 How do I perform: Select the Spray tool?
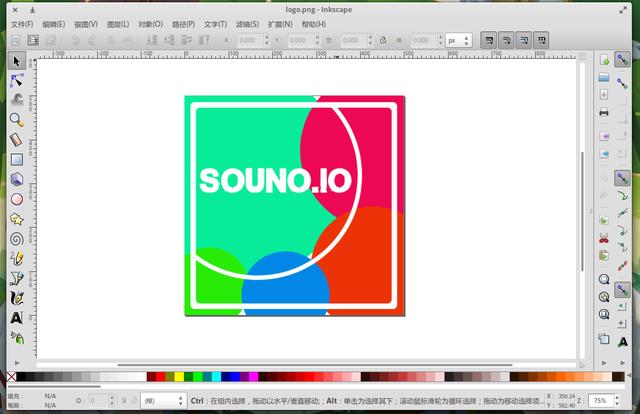tap(16, 338)
